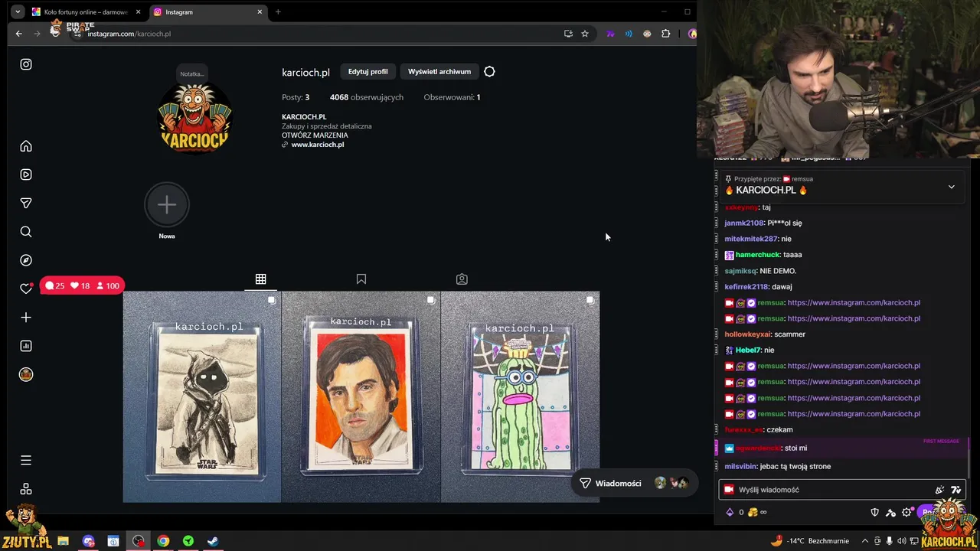
Task: Open chat settings gear icon
Action: coord(907,512)
